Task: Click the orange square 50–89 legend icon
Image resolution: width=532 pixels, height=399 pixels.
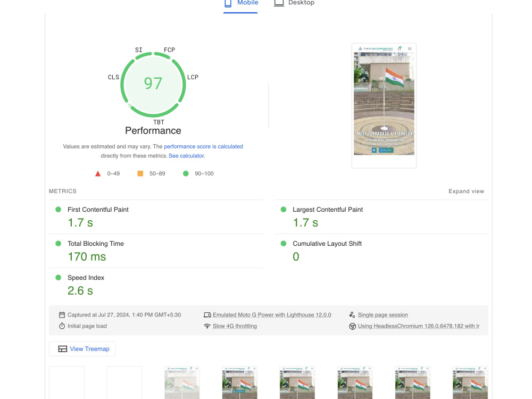Action: (x=140, y=174)
